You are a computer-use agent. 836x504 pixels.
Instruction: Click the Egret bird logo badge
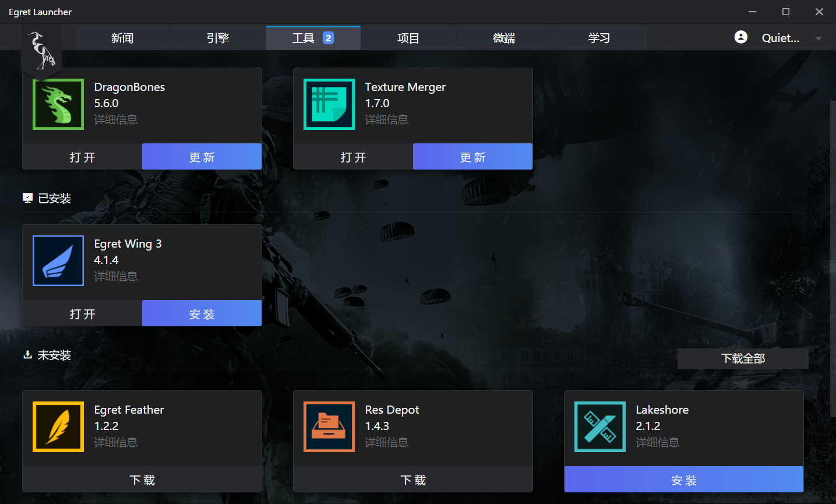click(42, 51)
